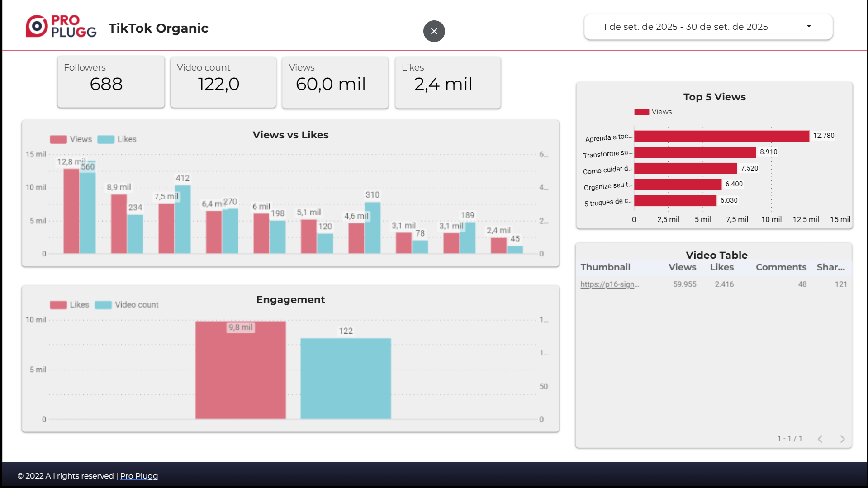Click the 'Organize seu t...' bar with 6.400 views
Screen dimensions: 868x488
tap(678, 185)
